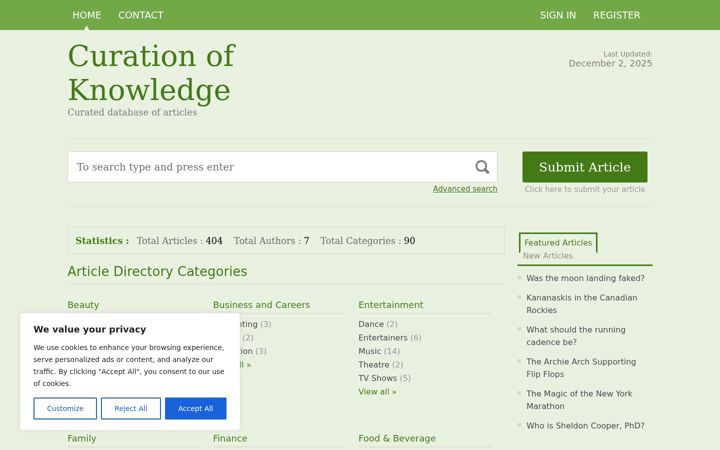Switch to the New Articles tab
Screen dimensions: 720x450
pyautogui.click(x=547, y=256)
